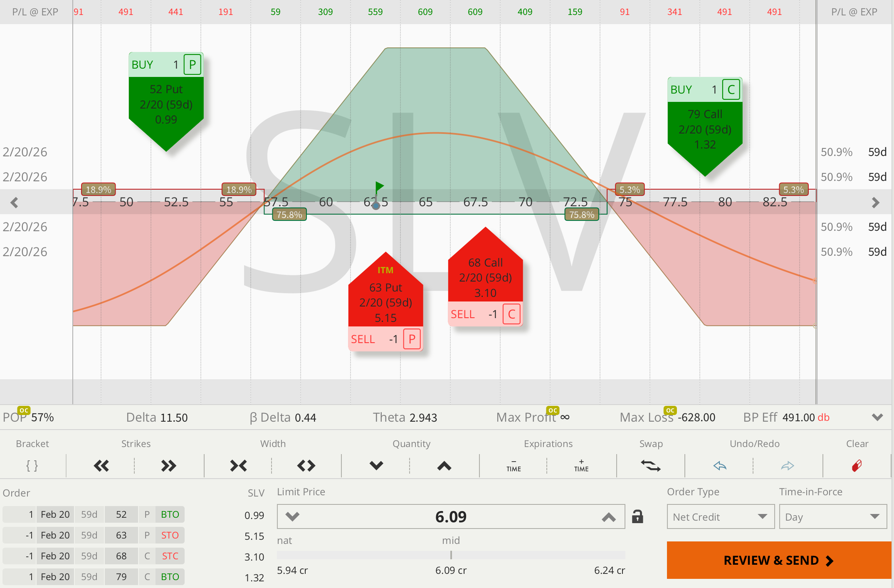This screenshot has width=894, height=588.
Task: Shift strikes right with double-right arrows
Action: click(168, 466)
